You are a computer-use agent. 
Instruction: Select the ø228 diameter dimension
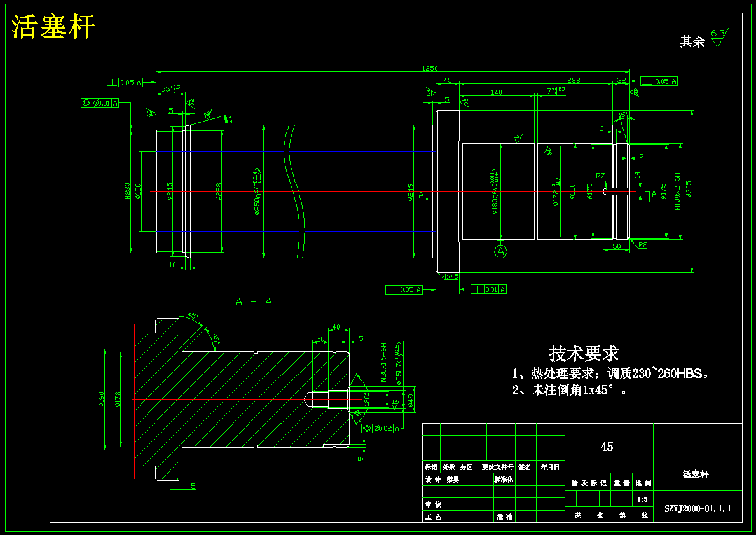pos(219,191)
